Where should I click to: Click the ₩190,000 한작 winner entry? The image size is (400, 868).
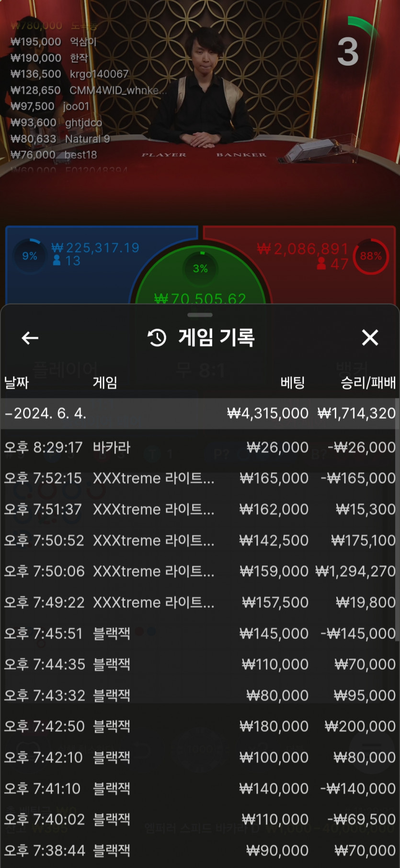point(49,58)
